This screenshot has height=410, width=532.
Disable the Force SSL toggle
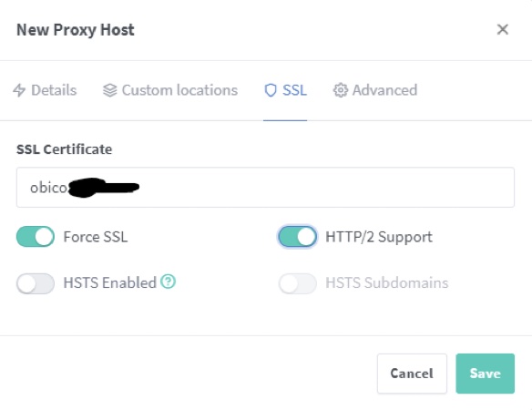click(x=36, y=237)
